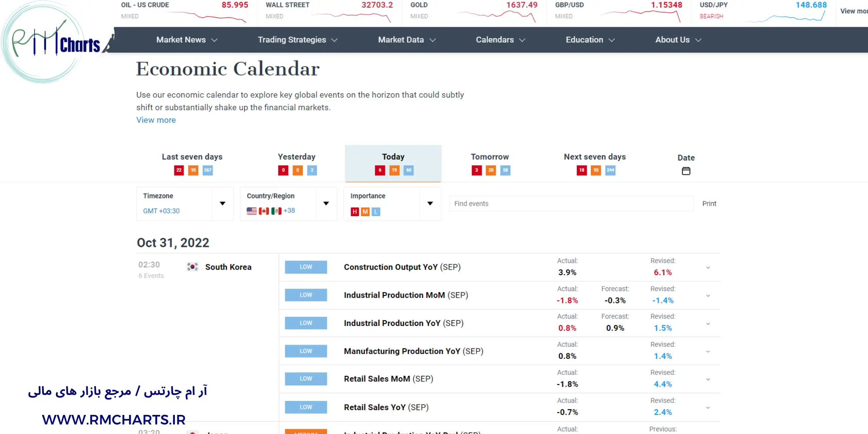Click the Print button
The image size is (868, 434).
pos(709,204)
